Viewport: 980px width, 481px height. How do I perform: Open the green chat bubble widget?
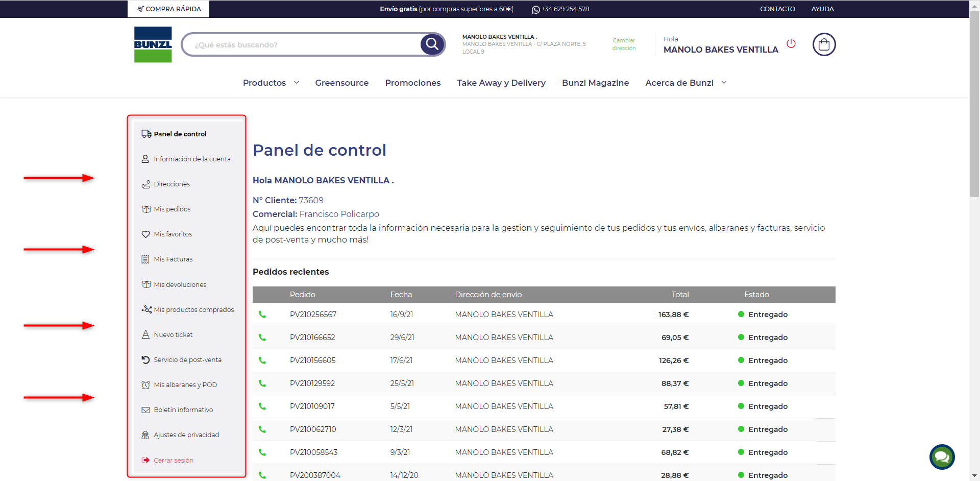coord(942,457)
